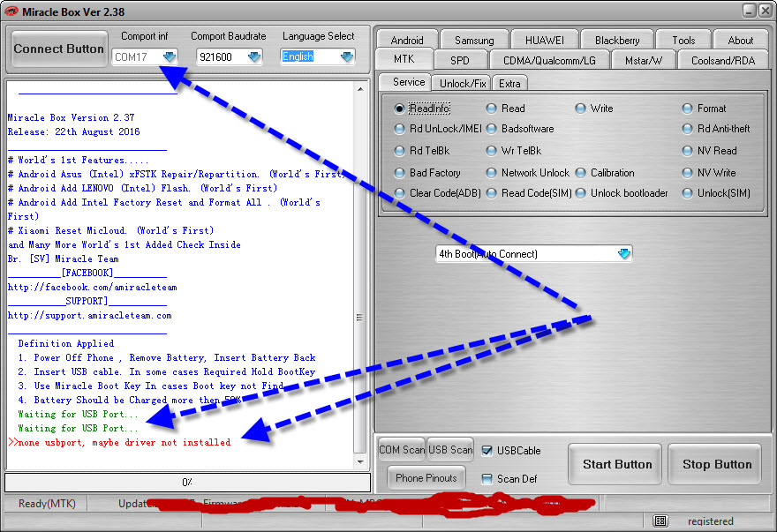Open the Blackberry tab

(x=617, y=40)
